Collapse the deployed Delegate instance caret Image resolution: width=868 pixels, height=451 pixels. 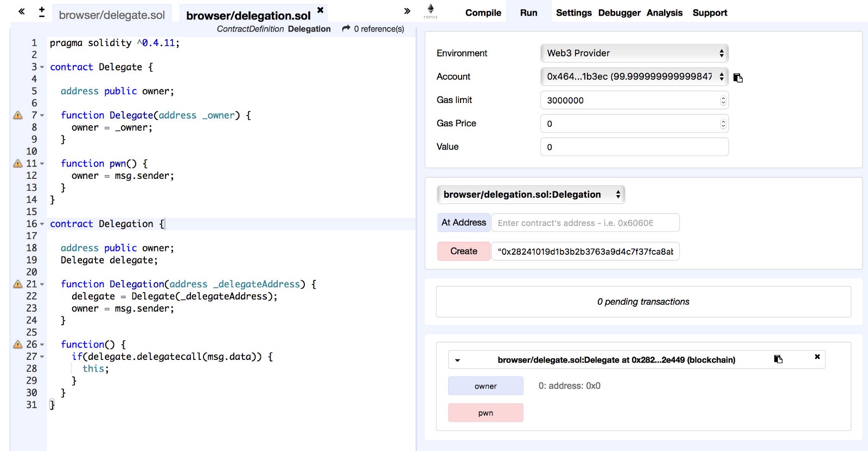coord(457,360)
